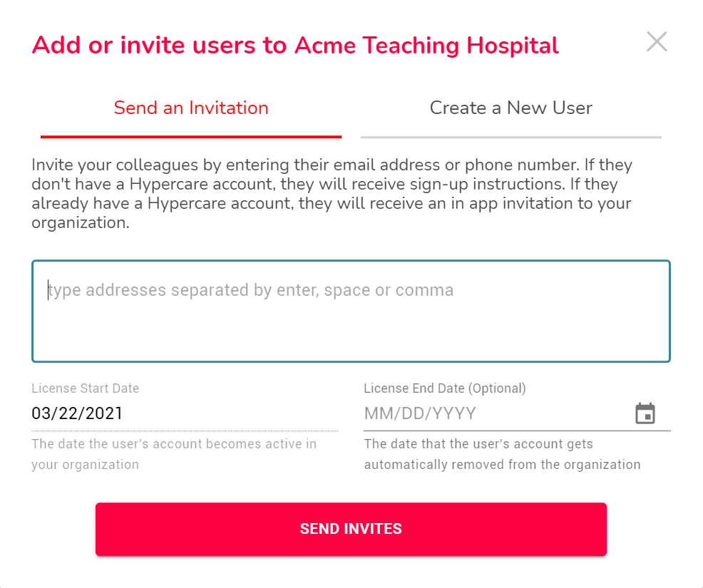Click the word organization. ending the instructions paragraph
This screenshot has width=703, height=588.
[x=81, y=223]
